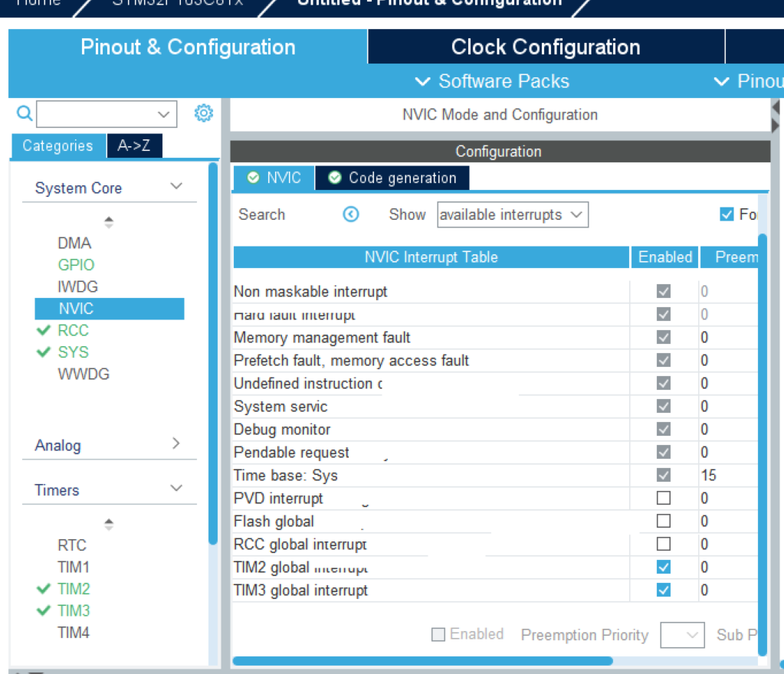Screen dimensions: 784x674
Task: Click the vertical scrollbar of NVIC table
Action: click(x=763, y=445)
